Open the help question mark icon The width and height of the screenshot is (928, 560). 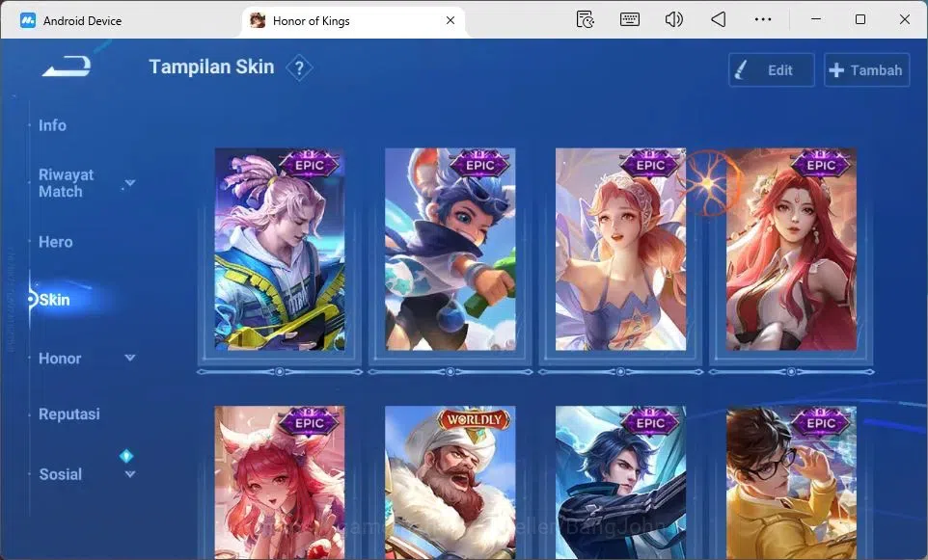(299, 68)
